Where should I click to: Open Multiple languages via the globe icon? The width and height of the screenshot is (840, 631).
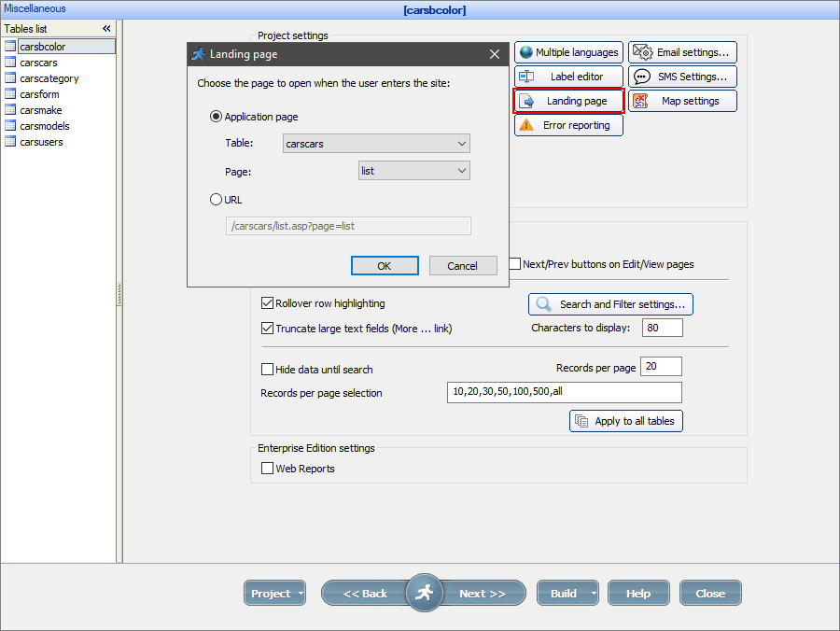[x=524, y=52]
